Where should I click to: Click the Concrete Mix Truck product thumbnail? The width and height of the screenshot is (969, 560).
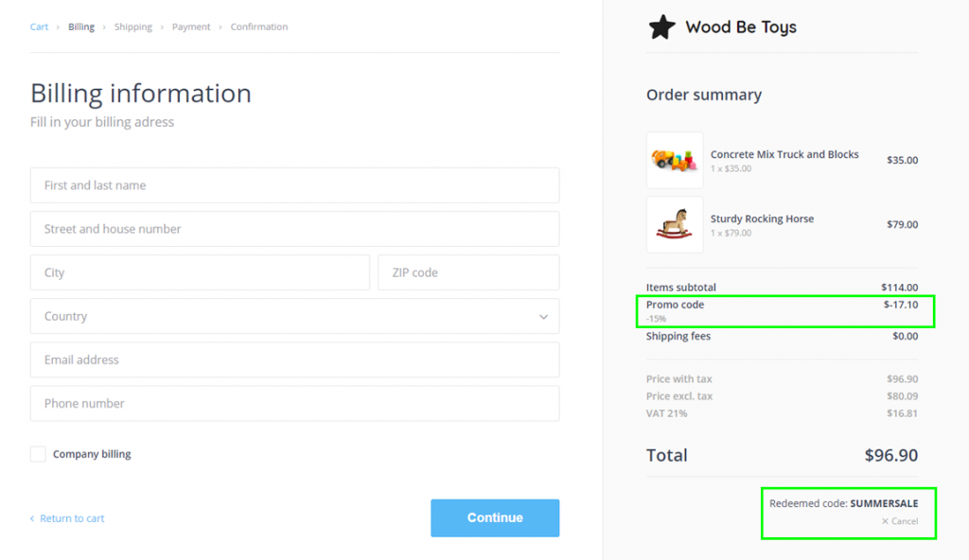674,160
